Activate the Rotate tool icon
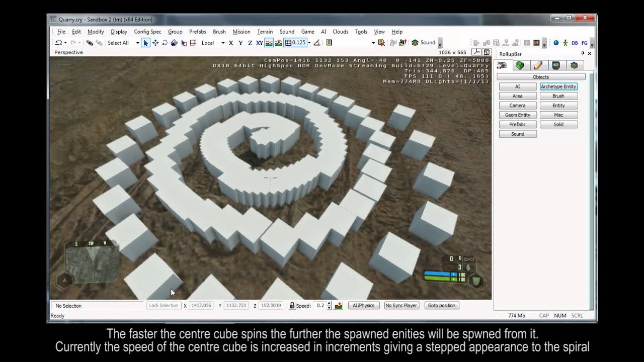Image resolution: width=644 pixels, height=362 pixels. (x=165, y=43)
